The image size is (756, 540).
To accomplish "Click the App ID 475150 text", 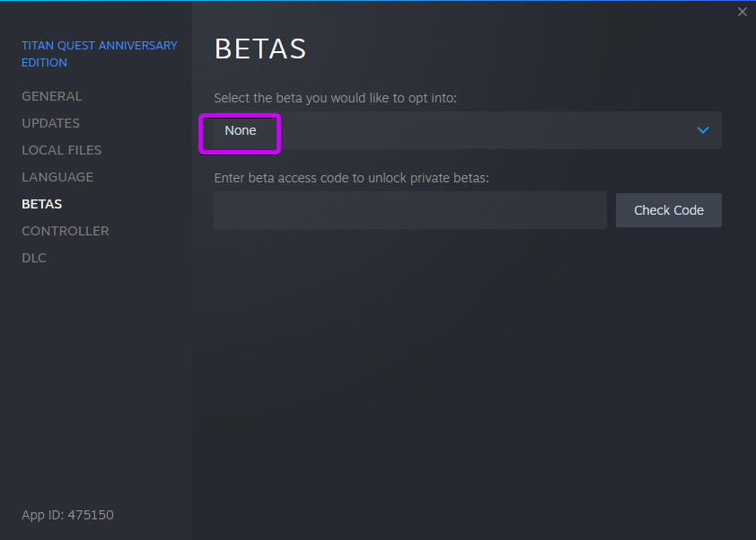I will [68, 515].
